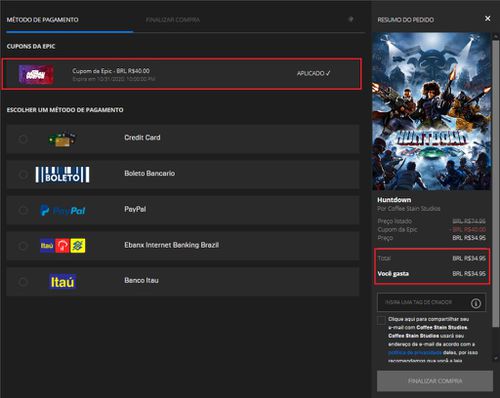Click the small icon beside Finalizar Compra tab
This screenshot has height=398, width=500.
(351, 19)
